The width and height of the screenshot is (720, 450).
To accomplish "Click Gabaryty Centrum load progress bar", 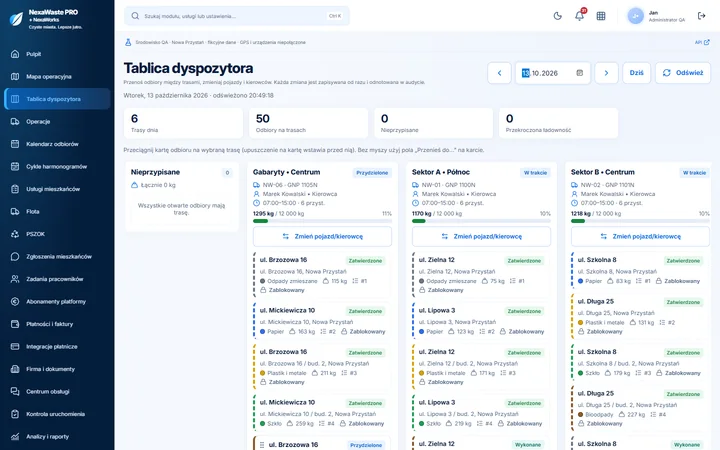I will [x=322, y=221].
